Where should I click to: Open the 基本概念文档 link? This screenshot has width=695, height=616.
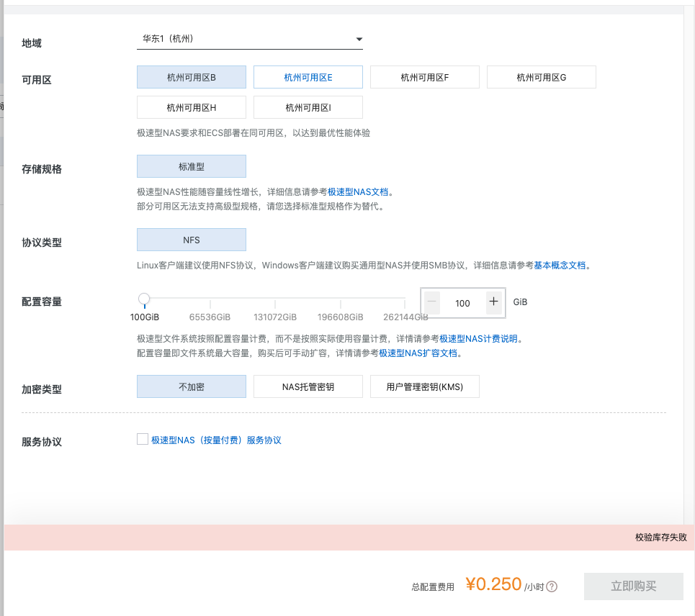tap(560, 266)
